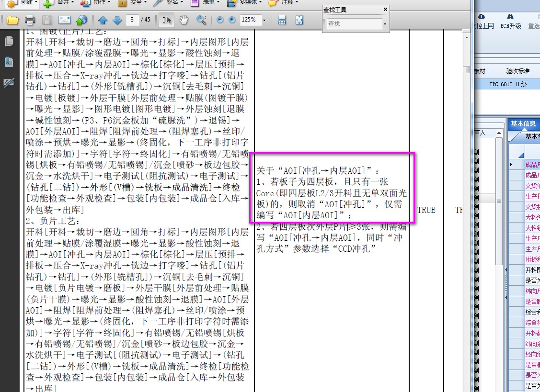
Task: Open the 签名 (Sign) menu
Action: pos(168,3)
